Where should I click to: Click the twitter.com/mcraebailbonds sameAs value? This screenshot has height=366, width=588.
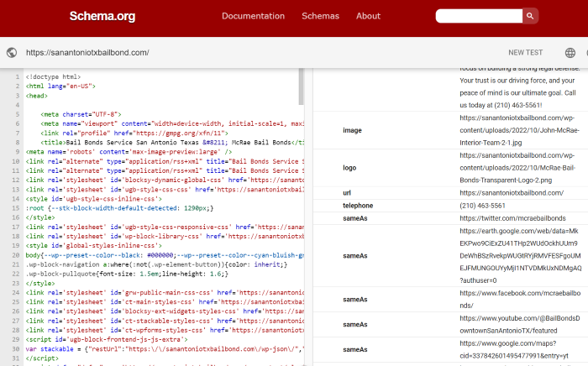512,218
